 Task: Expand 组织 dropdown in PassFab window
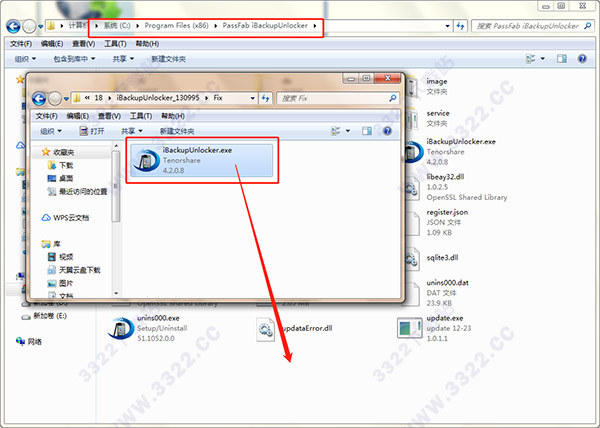pyautogui.click(x=25, y=59)
